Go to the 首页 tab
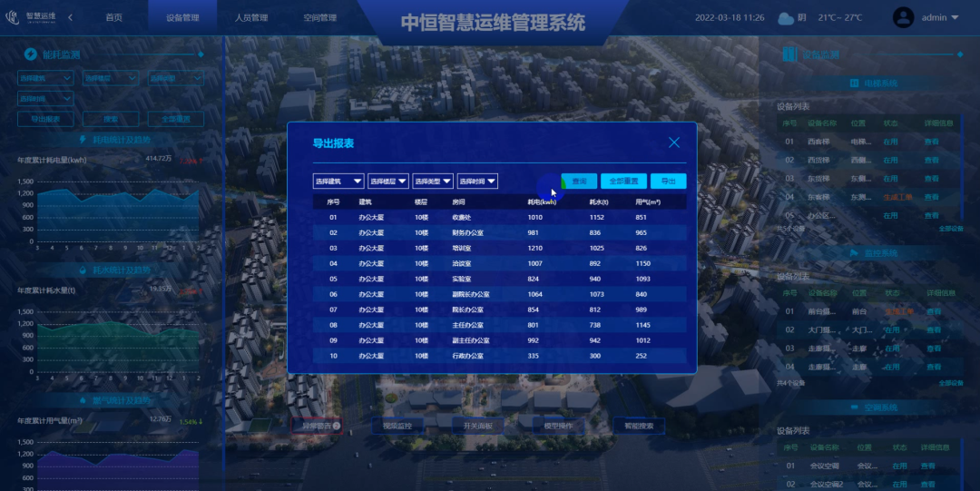 [x=113, y=17]
